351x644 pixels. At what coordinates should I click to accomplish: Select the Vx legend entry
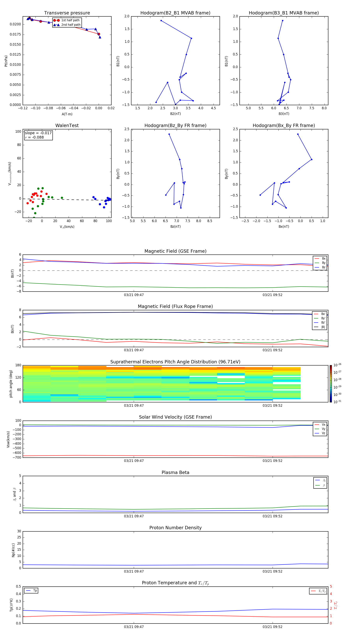(320, 424)
